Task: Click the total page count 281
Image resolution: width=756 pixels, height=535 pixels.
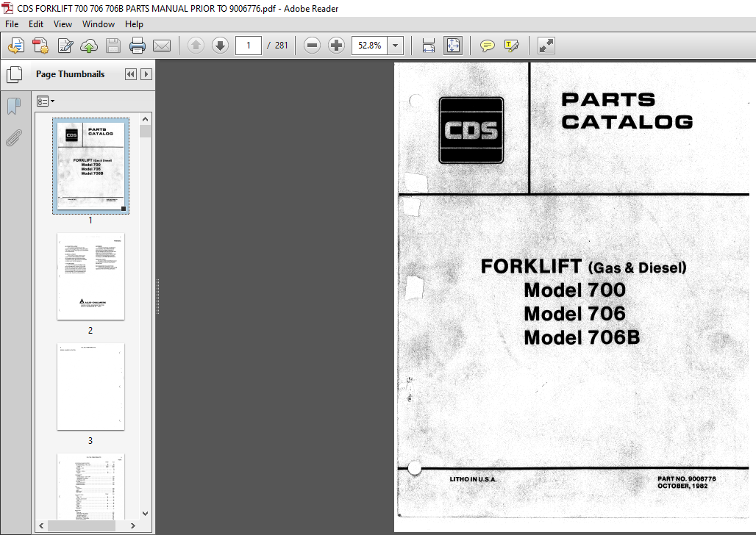Action: pos(281,46)
